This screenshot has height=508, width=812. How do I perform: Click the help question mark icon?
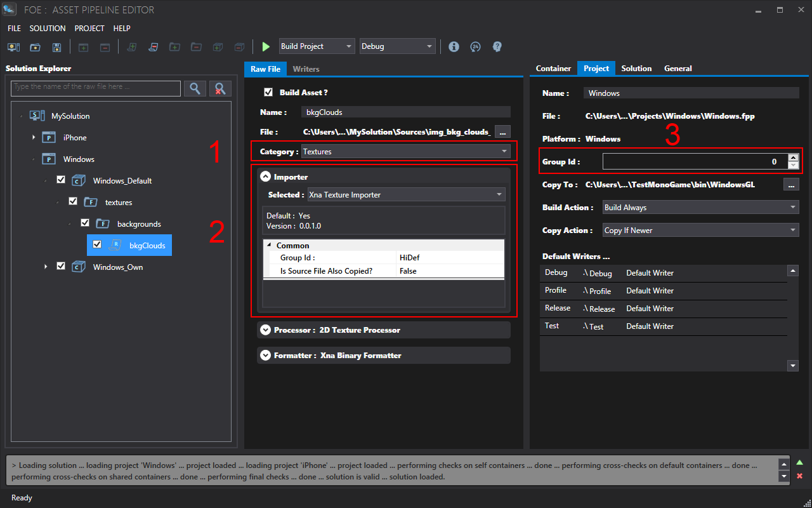click(x=497, y=46)
